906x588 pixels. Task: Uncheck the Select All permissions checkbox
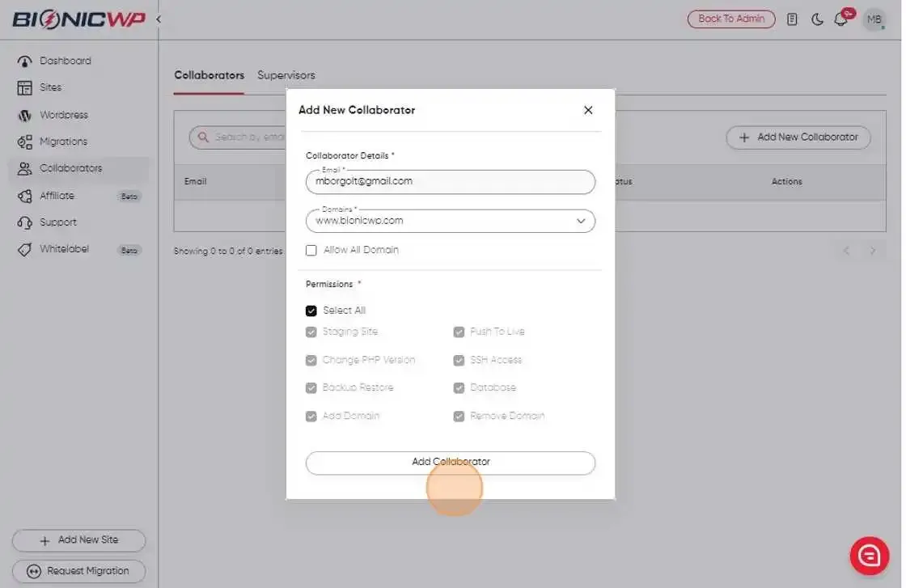click(x=311, y=311)
